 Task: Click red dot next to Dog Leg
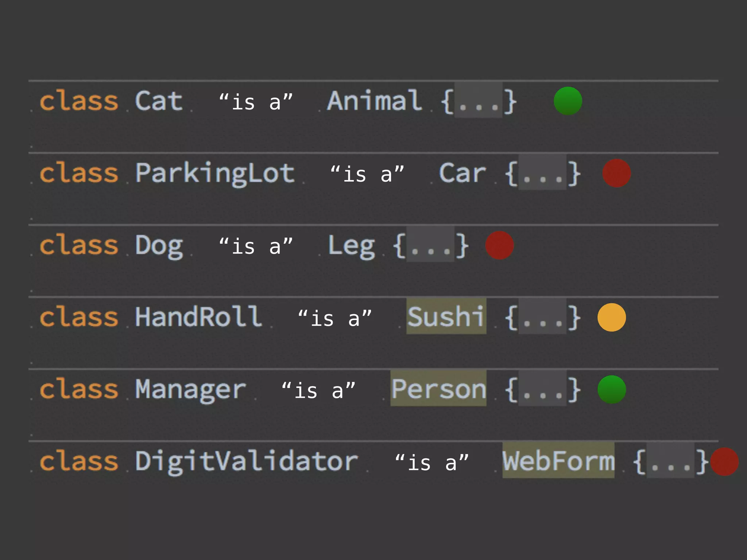click(499, 245)
